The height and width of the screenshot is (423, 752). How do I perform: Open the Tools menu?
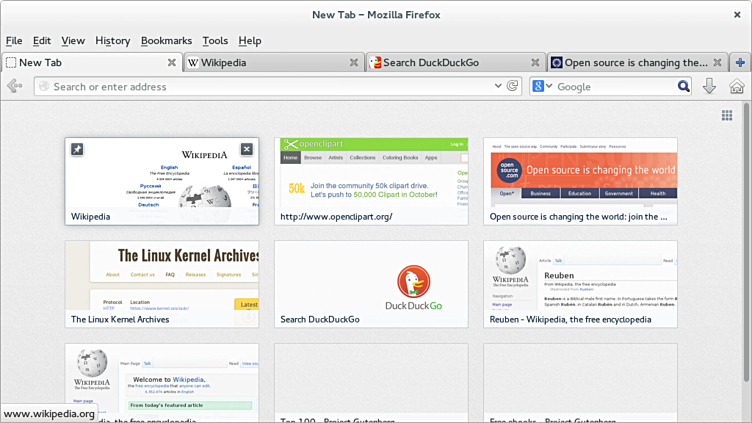215,41
